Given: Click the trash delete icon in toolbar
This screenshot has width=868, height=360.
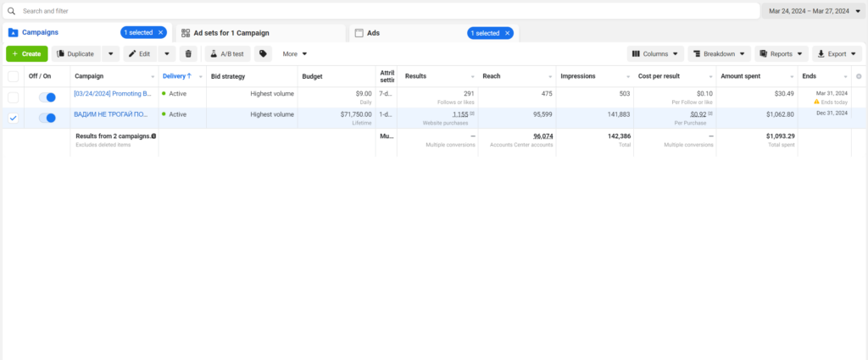Looking at the screenshot, I should coord(188,53).
